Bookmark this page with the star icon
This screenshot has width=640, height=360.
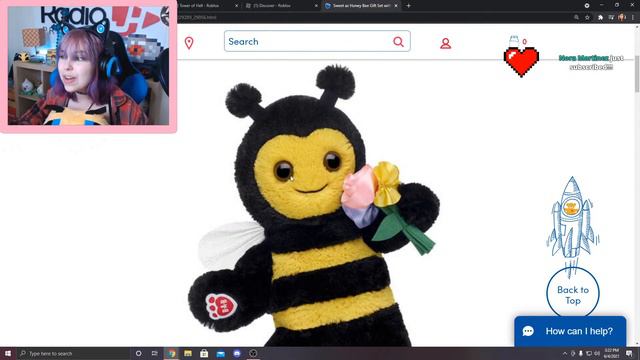[587, 18]
